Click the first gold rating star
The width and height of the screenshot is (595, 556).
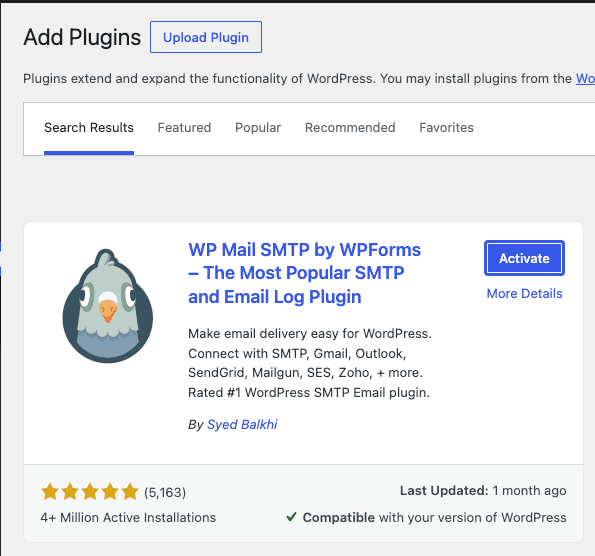[50, 491]
